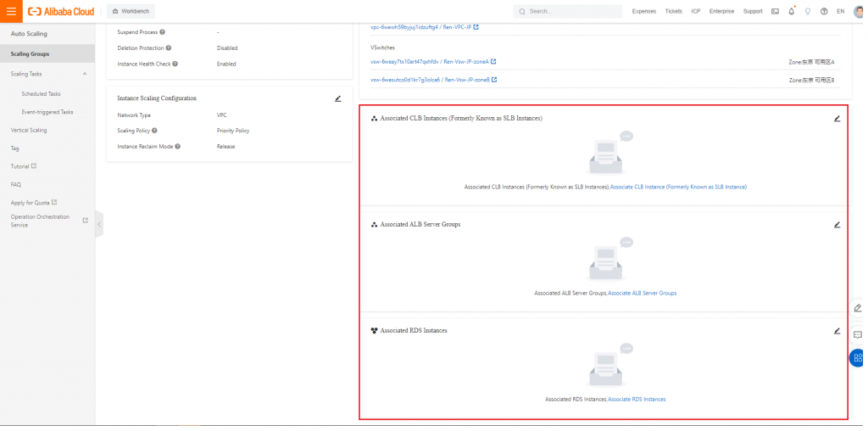Click Scaling Policy help icon

tap(154, 131)
